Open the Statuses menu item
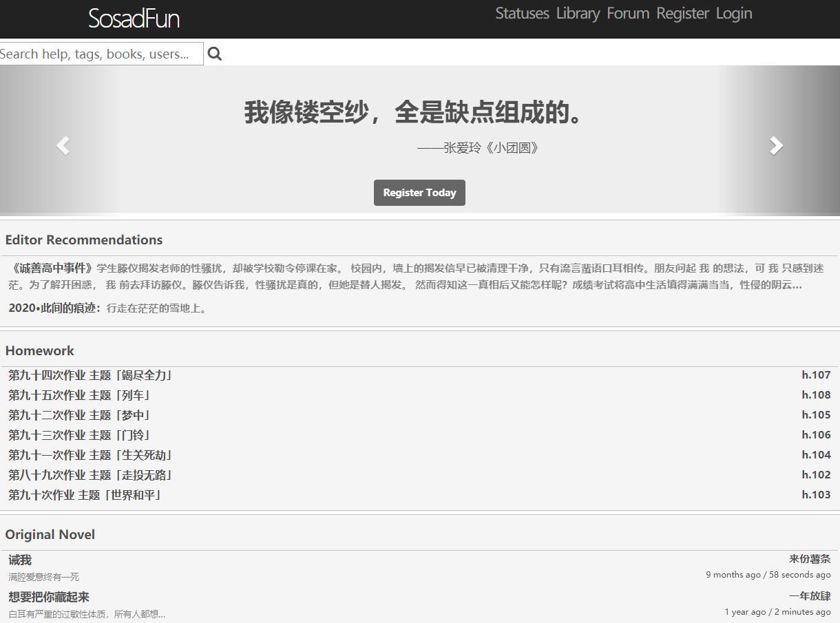 click(x=523, y=13)
